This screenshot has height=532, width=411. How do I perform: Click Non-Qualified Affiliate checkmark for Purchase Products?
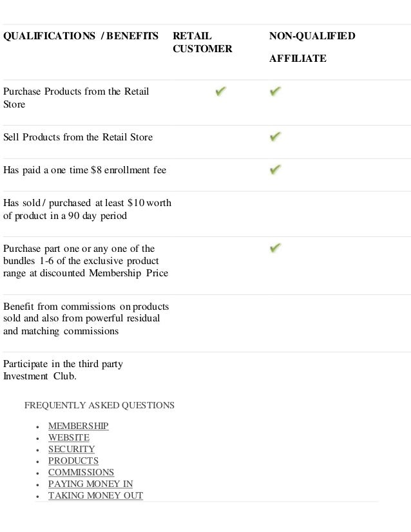[275, 91]
